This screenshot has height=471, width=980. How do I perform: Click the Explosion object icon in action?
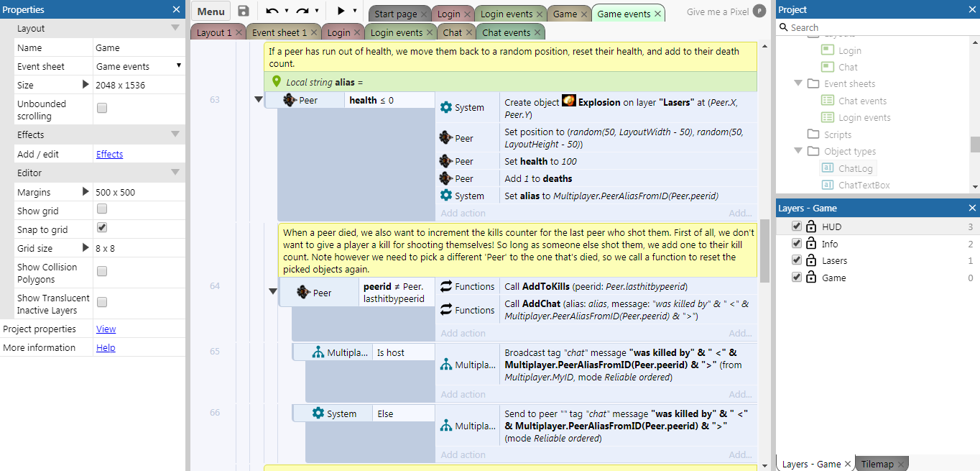point(569,101)
